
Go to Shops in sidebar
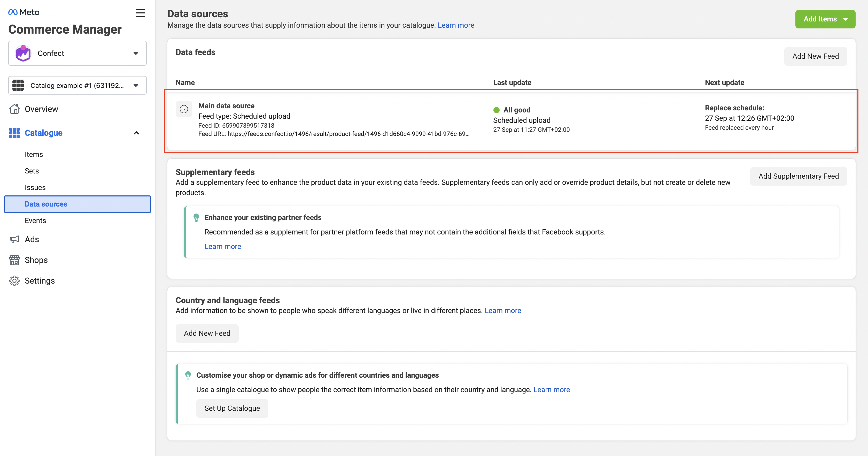[x=36, y=260]
